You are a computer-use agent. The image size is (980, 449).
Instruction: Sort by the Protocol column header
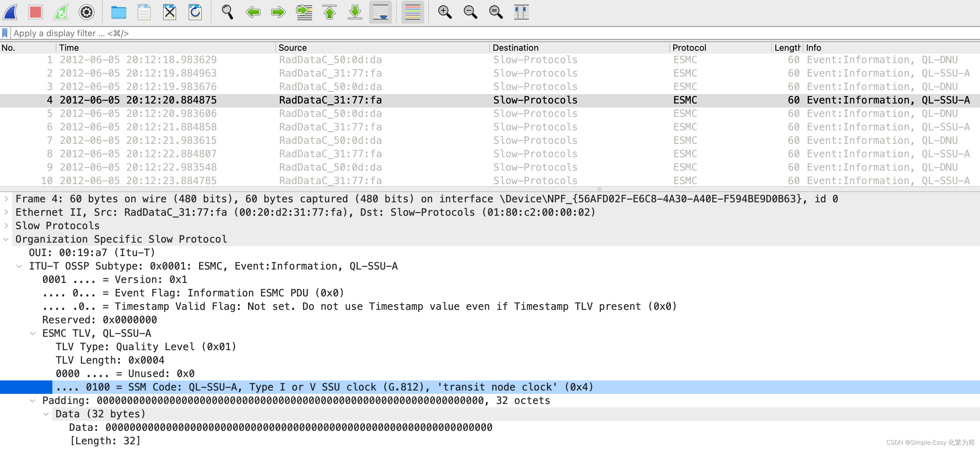(689, 48)
